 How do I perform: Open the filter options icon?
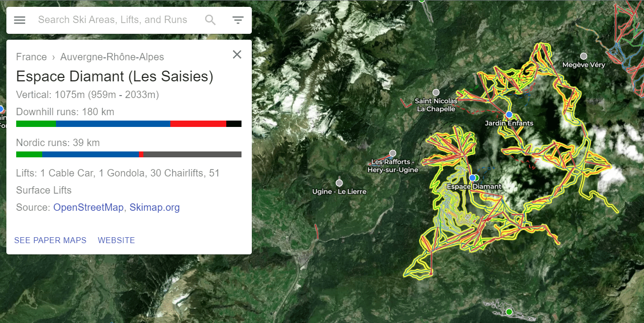pos(238,20)
